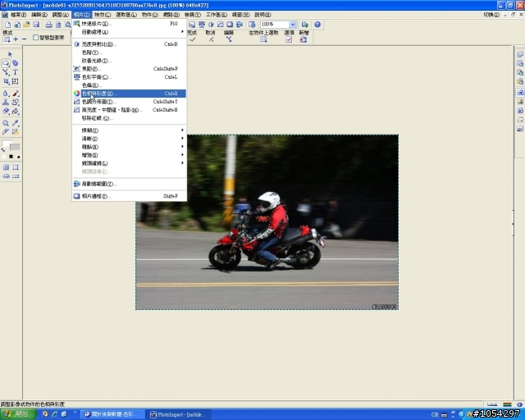Choose 相片邊框 Shift+F menu item
The image size is (525, 420).
[130, 196]
